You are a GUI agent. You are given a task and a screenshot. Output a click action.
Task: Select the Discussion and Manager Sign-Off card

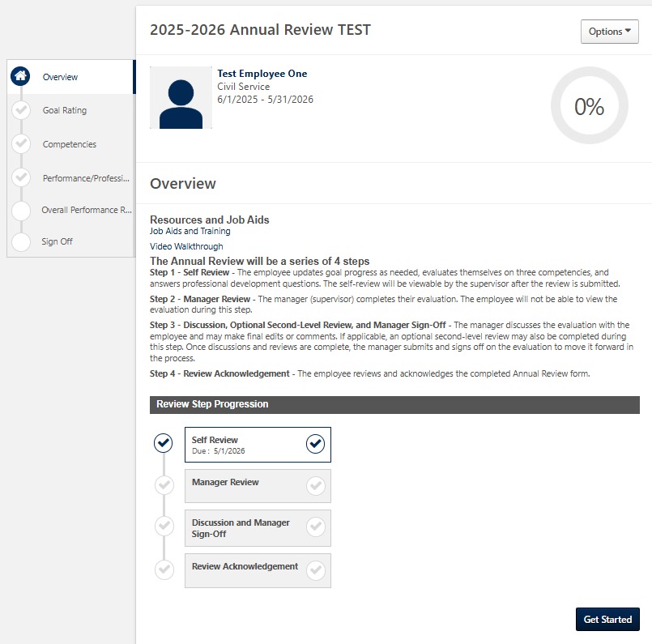pos(258,528)
